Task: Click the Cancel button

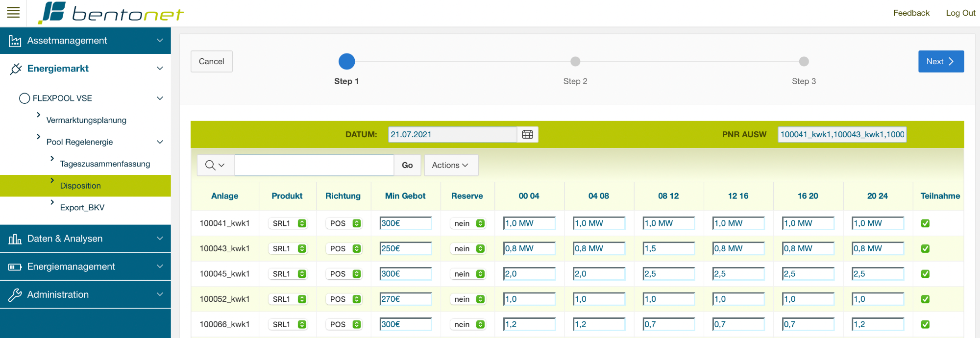Action: tap(211, 61)
